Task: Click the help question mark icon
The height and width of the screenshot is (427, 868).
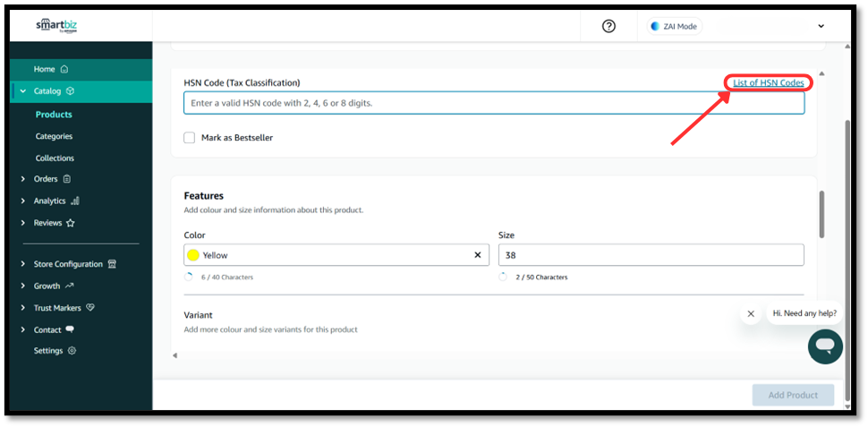Action: [x=608, y=27]
